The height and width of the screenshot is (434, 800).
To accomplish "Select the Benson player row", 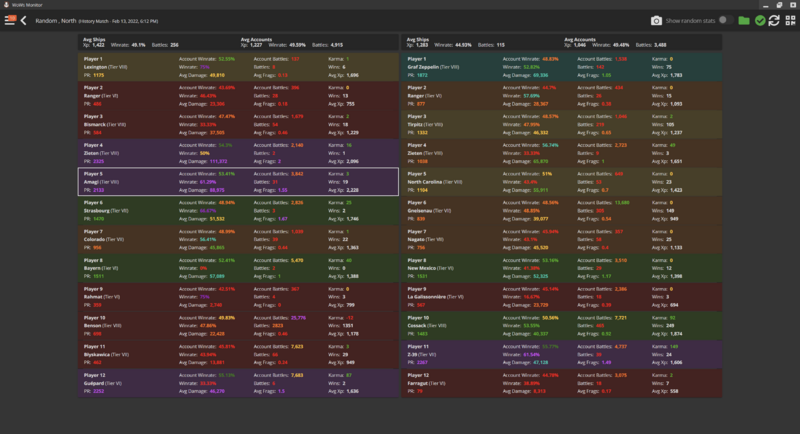I will click(238, 325).
